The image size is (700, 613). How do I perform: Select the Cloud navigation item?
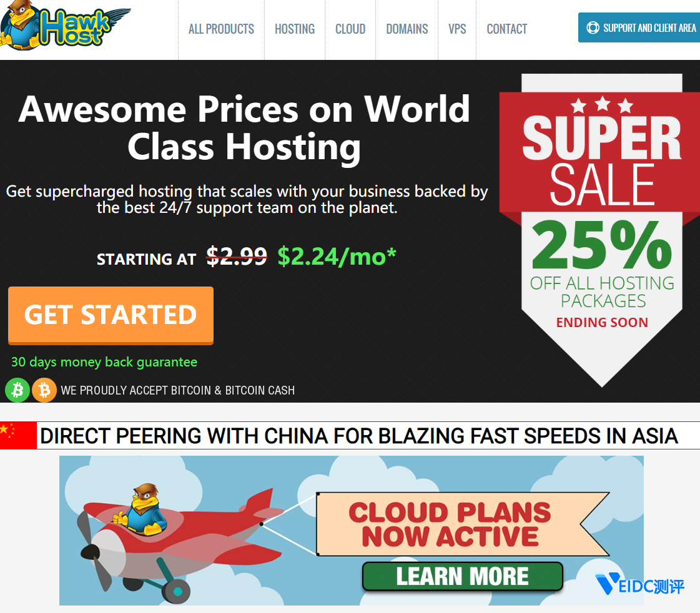[350, 29]
